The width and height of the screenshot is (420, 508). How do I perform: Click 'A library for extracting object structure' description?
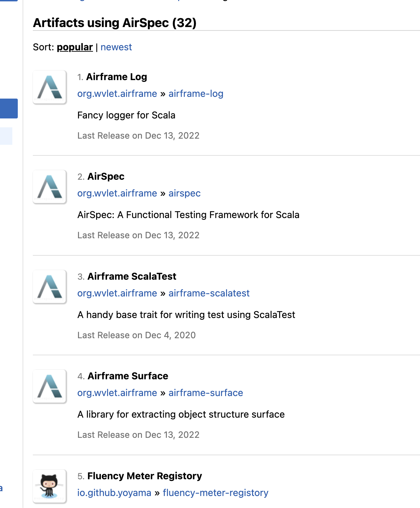coord(181,414)
